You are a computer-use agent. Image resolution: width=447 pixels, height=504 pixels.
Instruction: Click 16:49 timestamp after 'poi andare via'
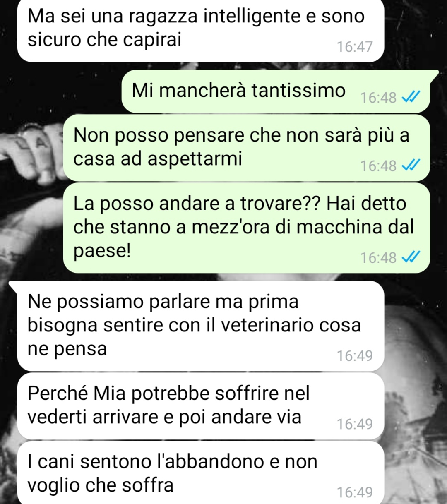355,424
